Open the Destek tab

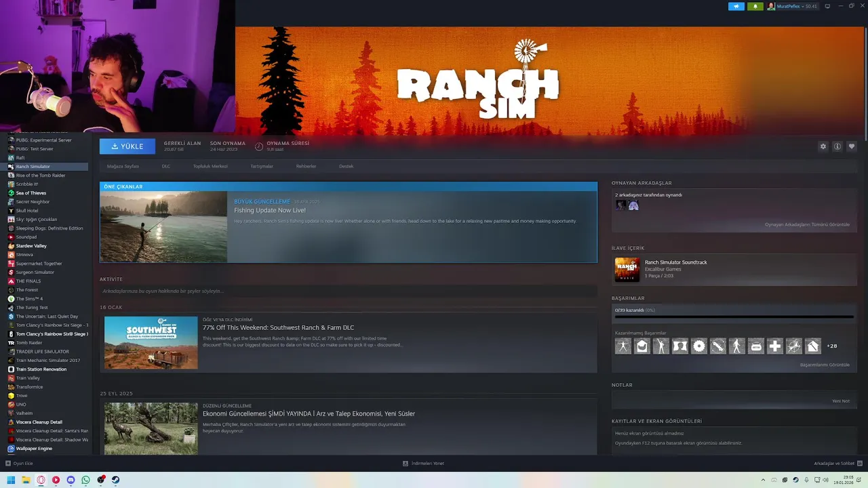[346, 166]
